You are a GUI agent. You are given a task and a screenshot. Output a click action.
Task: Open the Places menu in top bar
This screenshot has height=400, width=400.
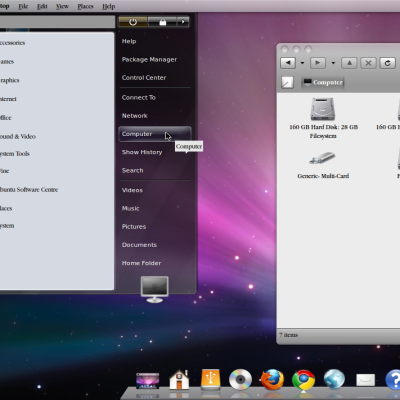click(85, 6)
